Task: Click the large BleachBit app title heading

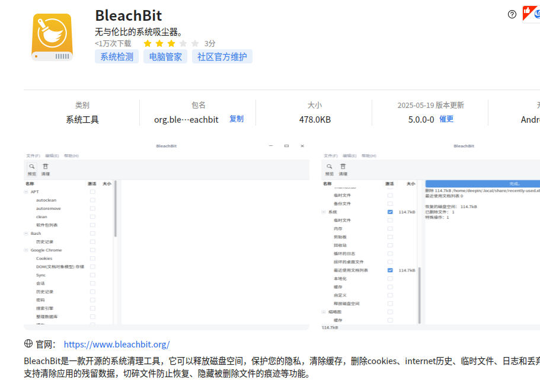Action: [129, 15]
